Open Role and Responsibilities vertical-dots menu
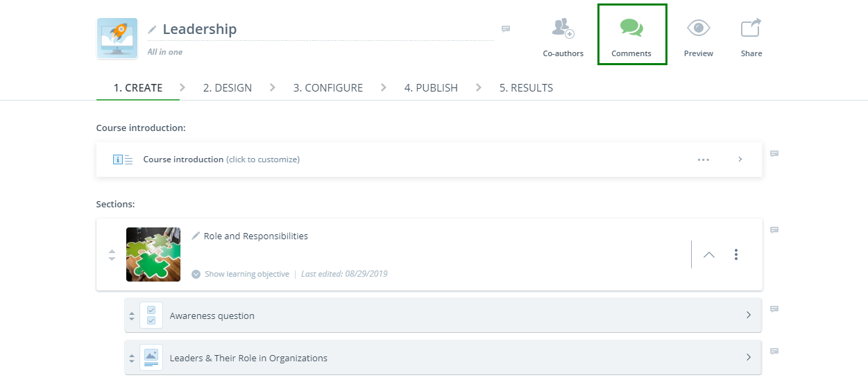This screenshot has height=380, width=868. (x=736, y=254)
